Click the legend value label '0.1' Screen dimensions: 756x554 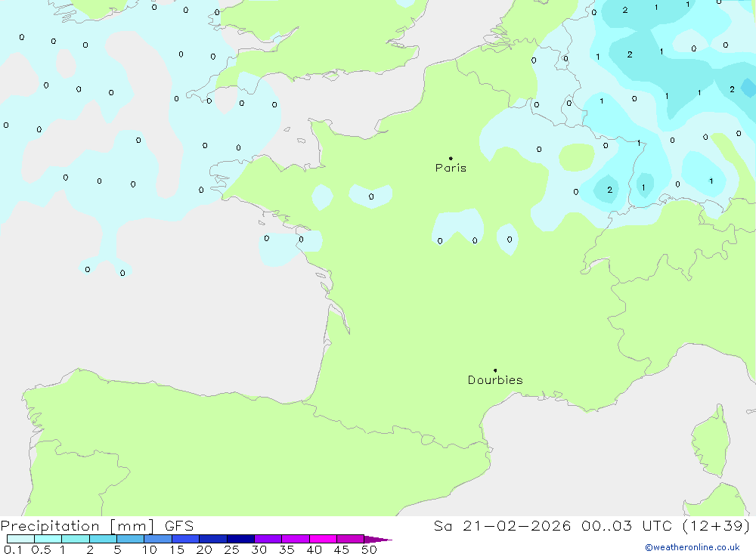point(13,549)
